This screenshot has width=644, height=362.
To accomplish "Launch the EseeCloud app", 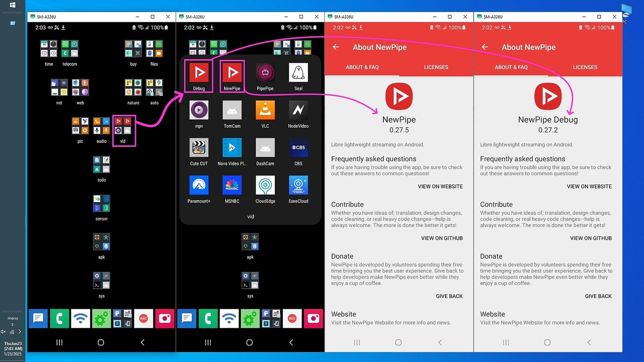I will (298, 185).
